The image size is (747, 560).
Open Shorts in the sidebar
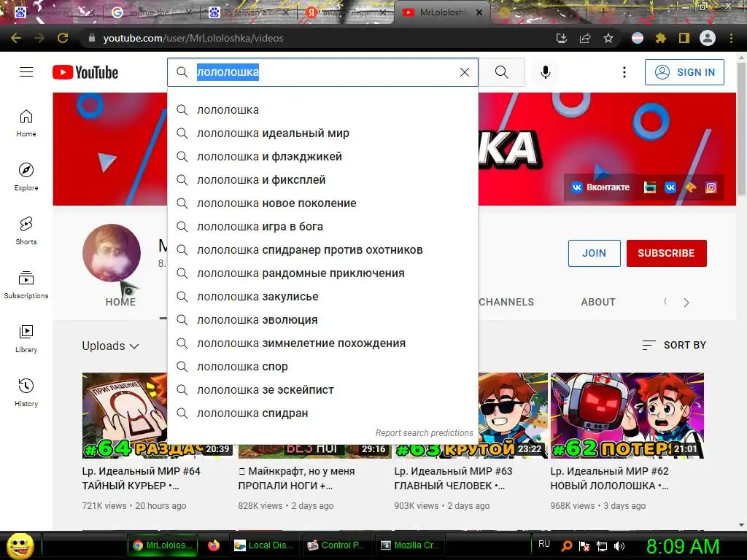tap(26, 231)
